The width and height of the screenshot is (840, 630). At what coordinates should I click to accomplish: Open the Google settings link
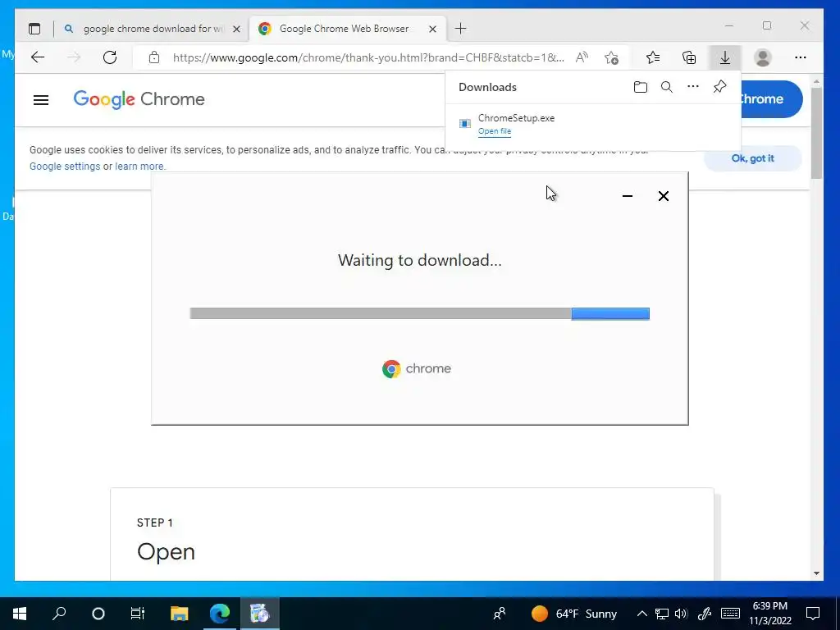click(65, 166)
